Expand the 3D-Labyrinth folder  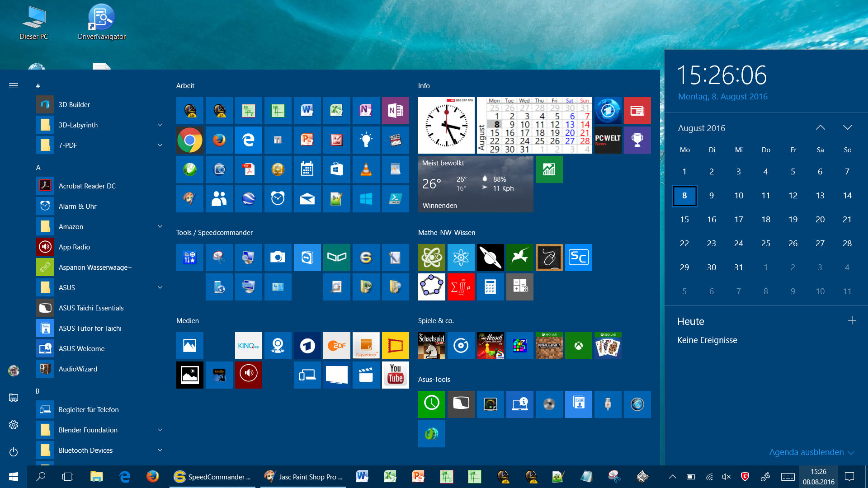(160, 125)
